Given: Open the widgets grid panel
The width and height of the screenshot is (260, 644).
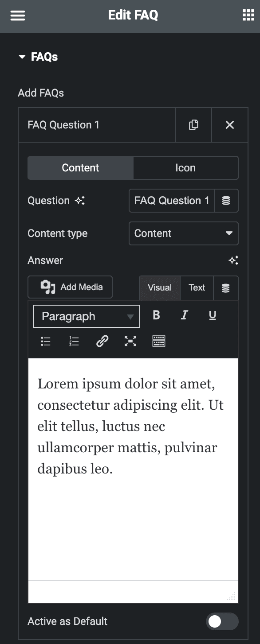Looking at the screenshot, I should pos(248,16).
